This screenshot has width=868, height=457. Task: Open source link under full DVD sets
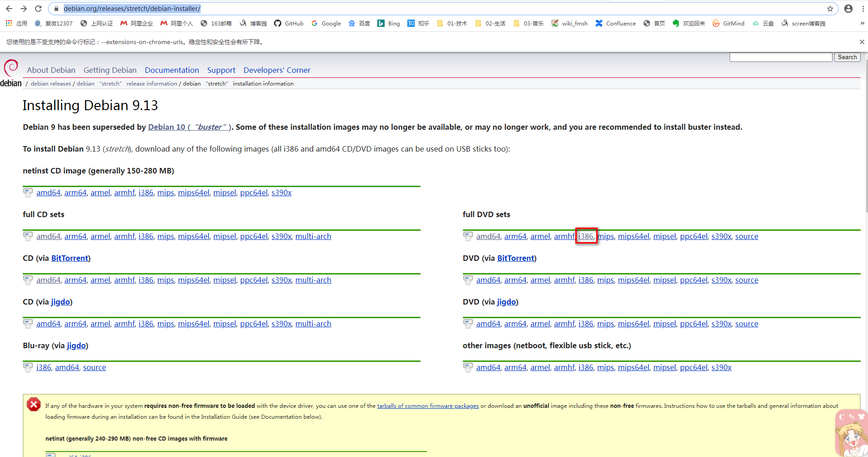point(746,236)
